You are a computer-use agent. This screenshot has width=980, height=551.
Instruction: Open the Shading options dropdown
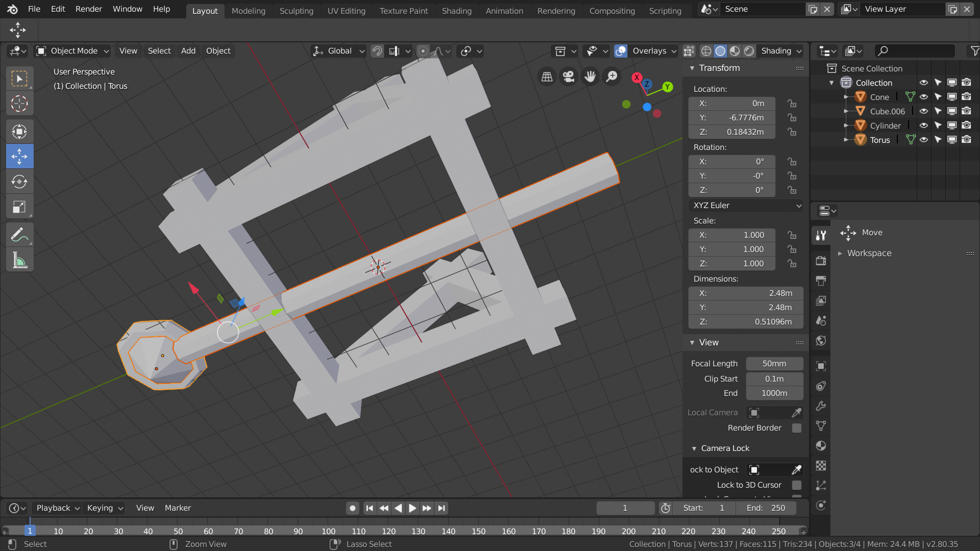click(780, 51)
